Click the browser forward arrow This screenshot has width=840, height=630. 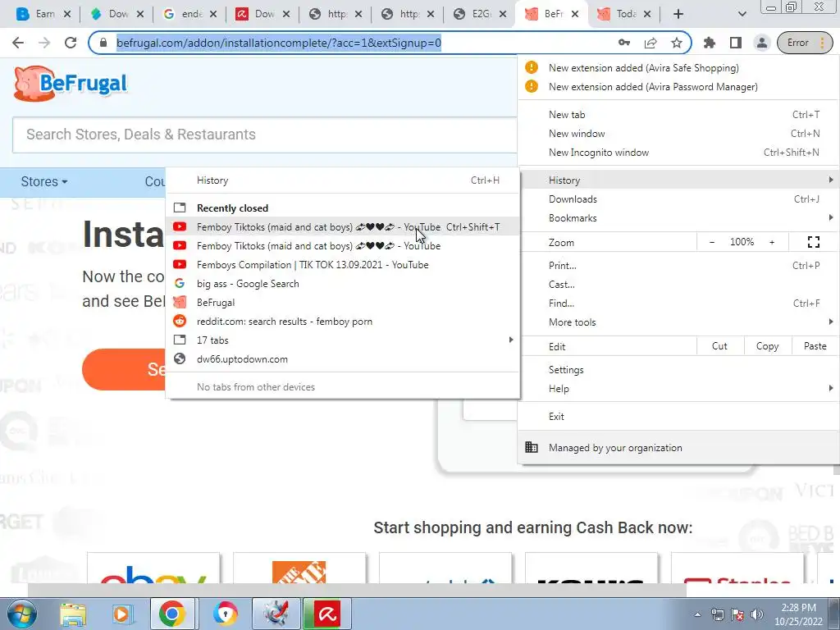[44, 43]
